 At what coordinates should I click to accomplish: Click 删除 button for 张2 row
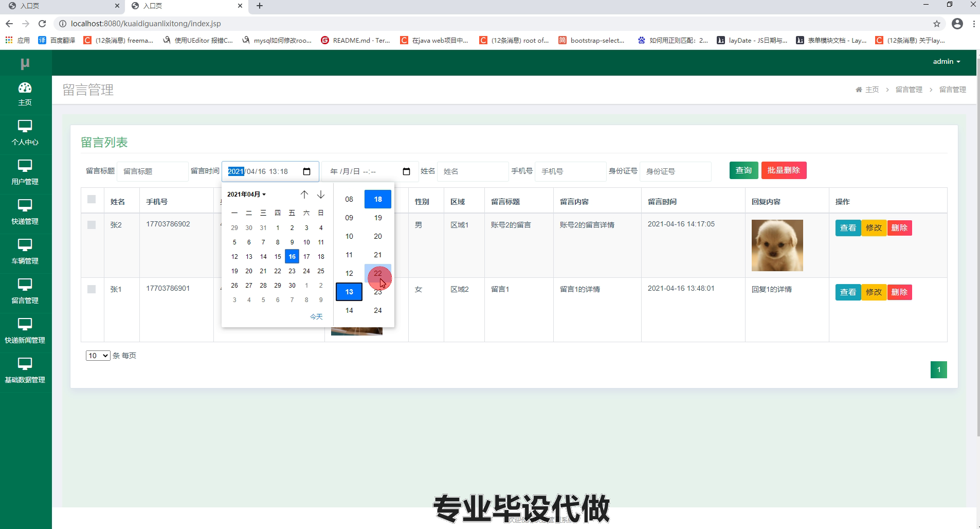pos(899,228)
